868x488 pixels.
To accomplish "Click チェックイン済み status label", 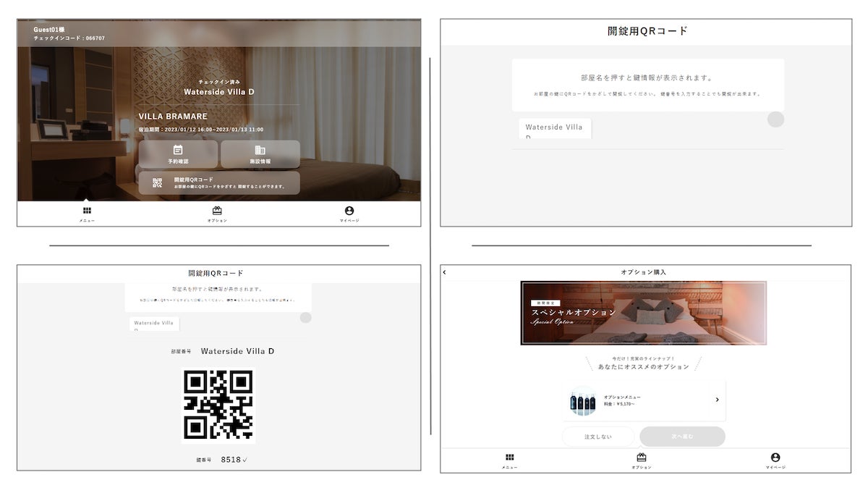I will (219, 82).
